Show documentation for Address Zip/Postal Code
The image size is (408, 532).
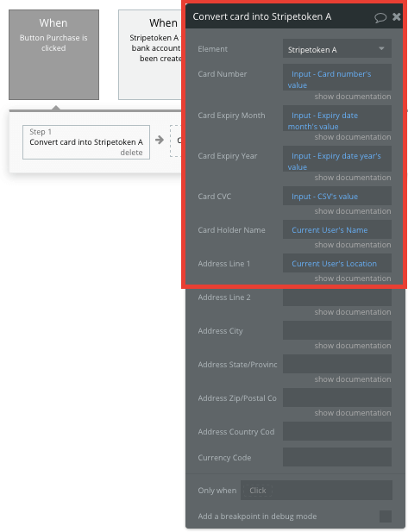click(x=352, y=413)
